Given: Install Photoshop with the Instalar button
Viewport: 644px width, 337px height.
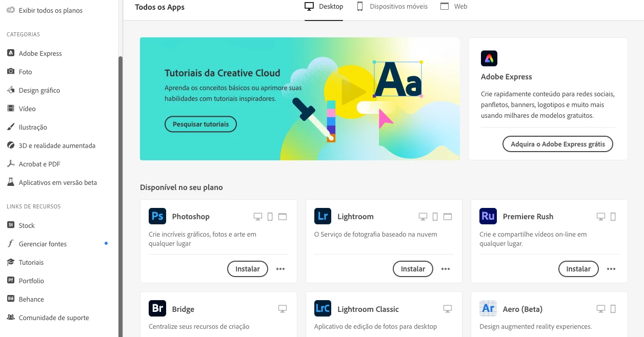Looking at the screenshot, I should click(x=248, y=269).
